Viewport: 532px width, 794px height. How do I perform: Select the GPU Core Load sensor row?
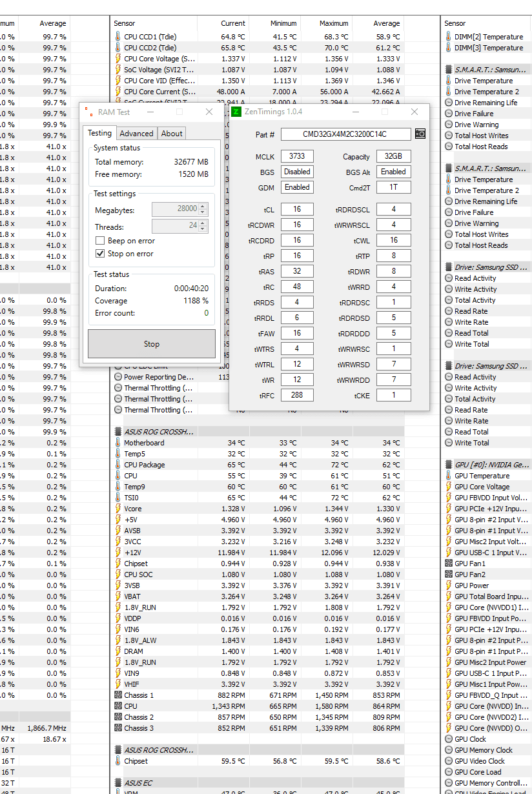[487, 772]
